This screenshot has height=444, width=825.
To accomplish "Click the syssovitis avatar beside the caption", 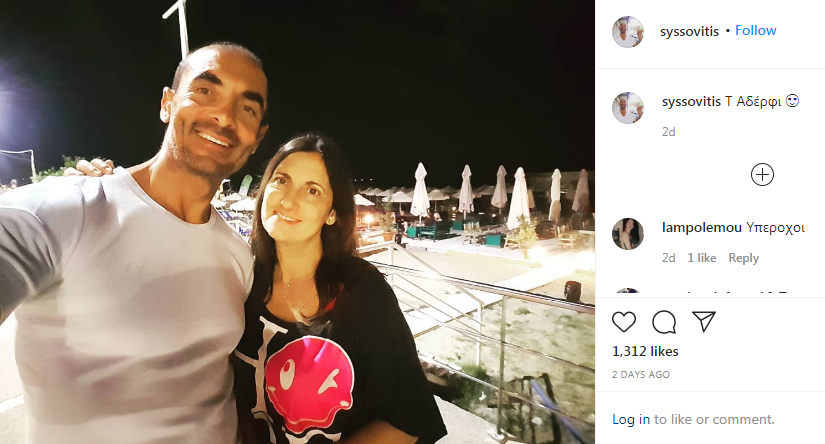I will coord(628,108).
